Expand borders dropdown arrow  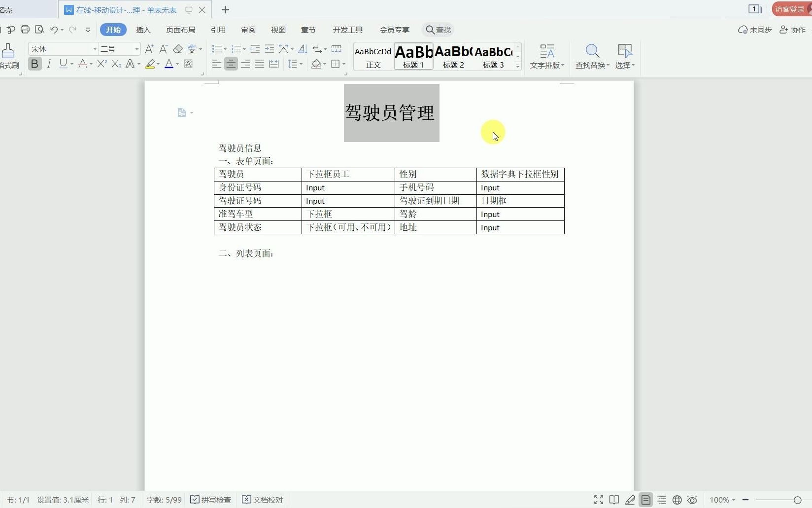344,64
